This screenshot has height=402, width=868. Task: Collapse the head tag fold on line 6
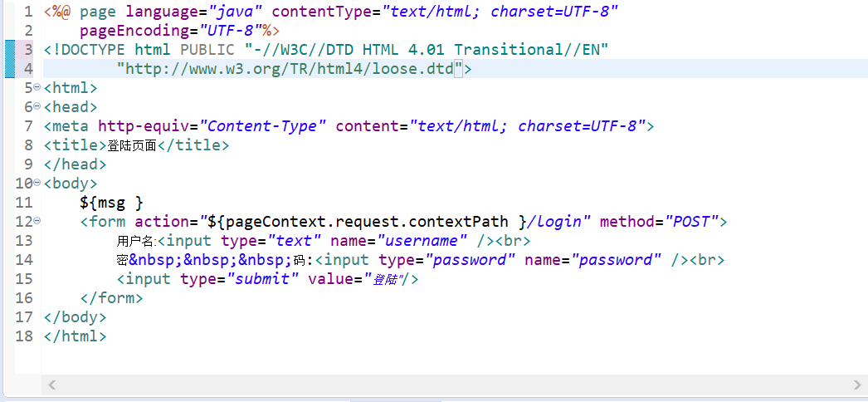pos(37,105)
